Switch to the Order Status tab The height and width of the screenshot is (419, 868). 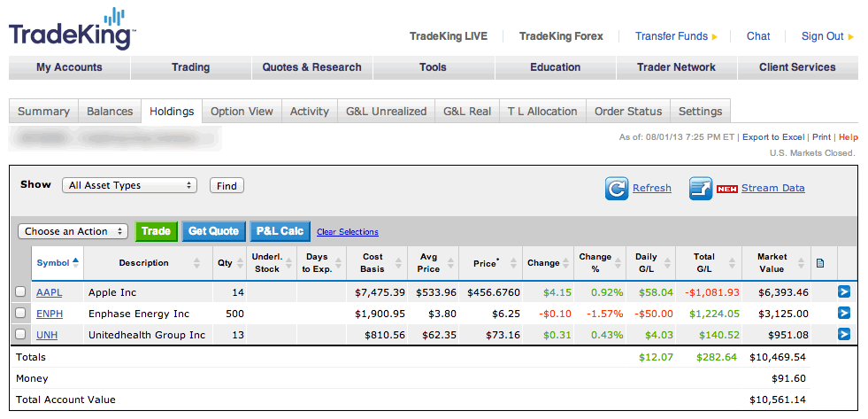[628, 112]
